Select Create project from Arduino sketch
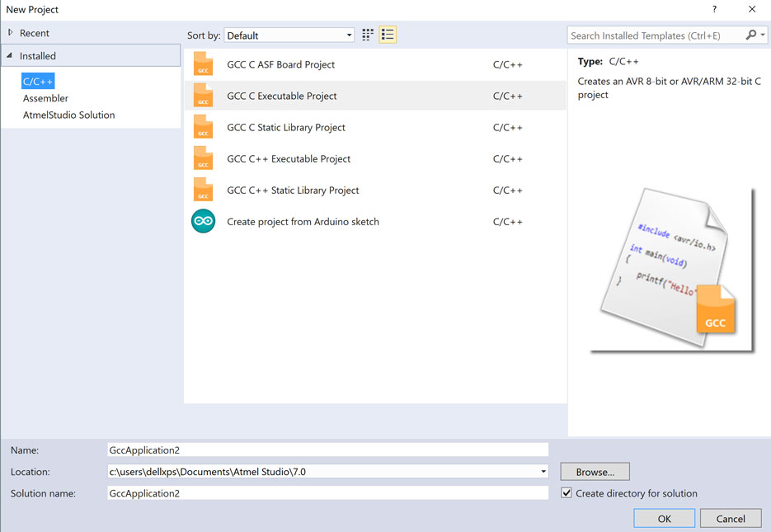 point(376,222)
